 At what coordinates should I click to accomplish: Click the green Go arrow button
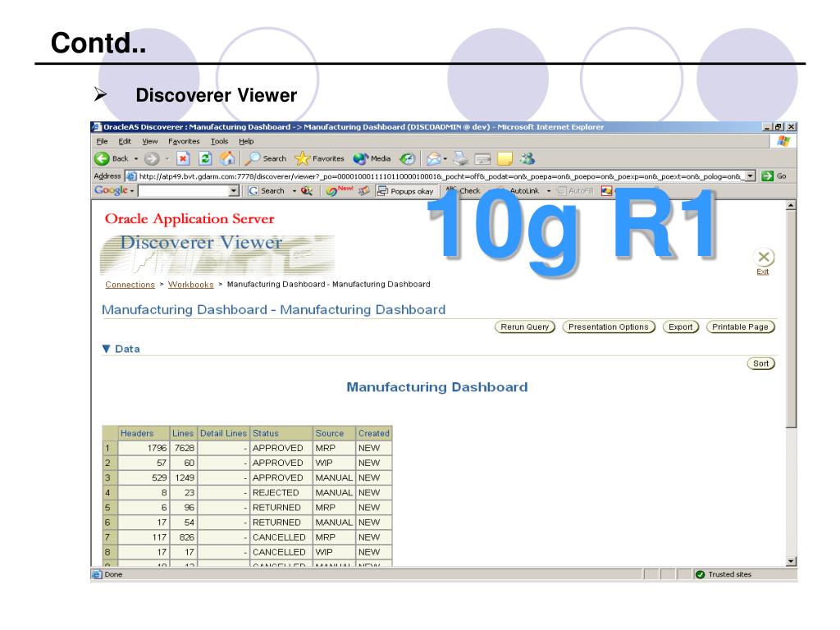pyautogui.click(x=768, y=176)
